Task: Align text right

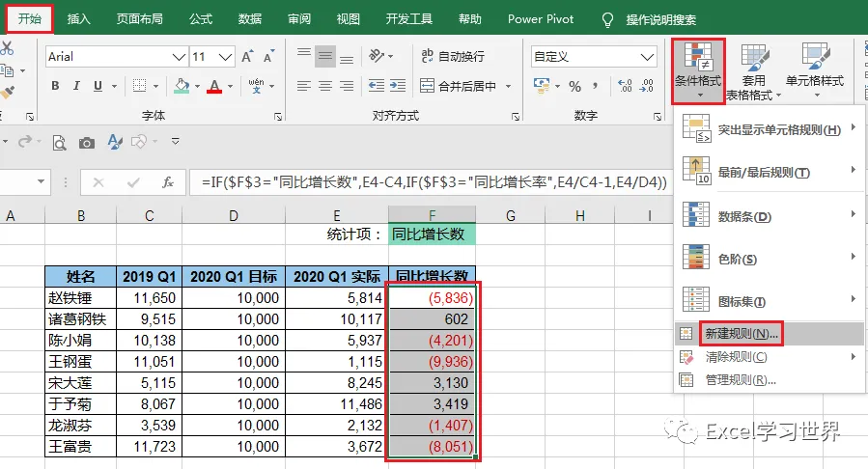Action: click(347, 86)
